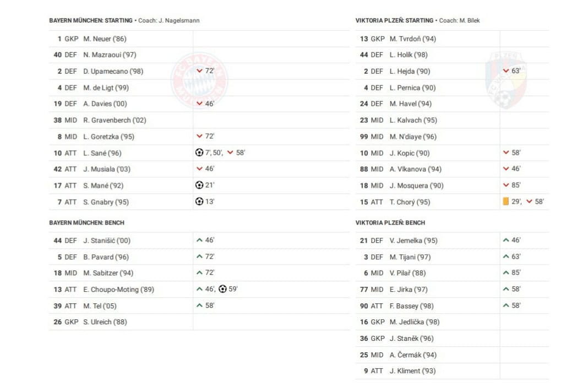Click the red sub-off arrow for L. Hejda
The image size is (588, 392).
[505, 71]
